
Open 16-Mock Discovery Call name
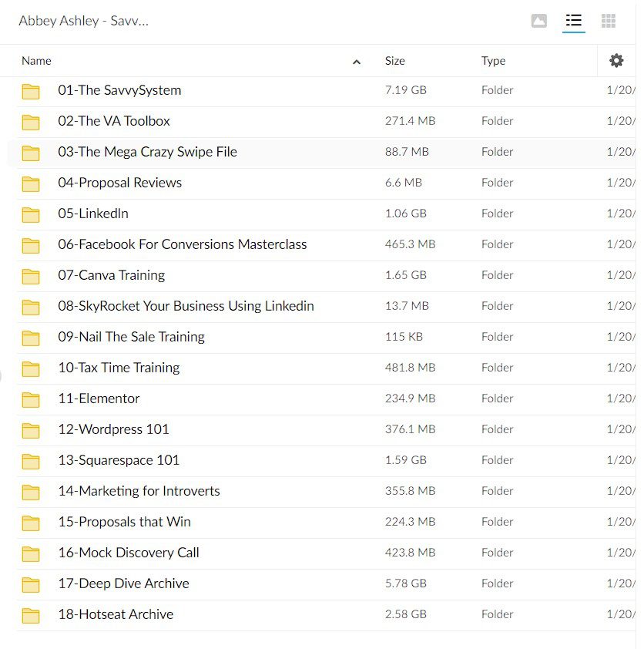(x=128, y=553)
